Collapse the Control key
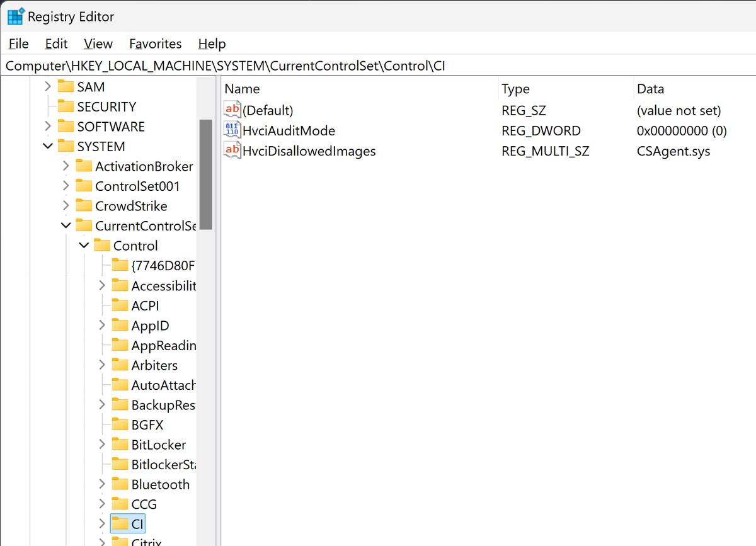The image size is (756, 546). (x=84, y=246)
